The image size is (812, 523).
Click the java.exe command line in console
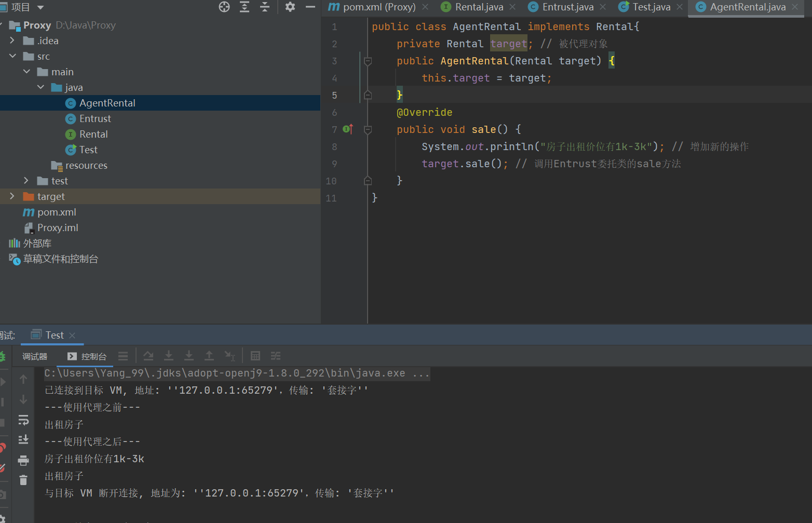(x=237, y=373)
